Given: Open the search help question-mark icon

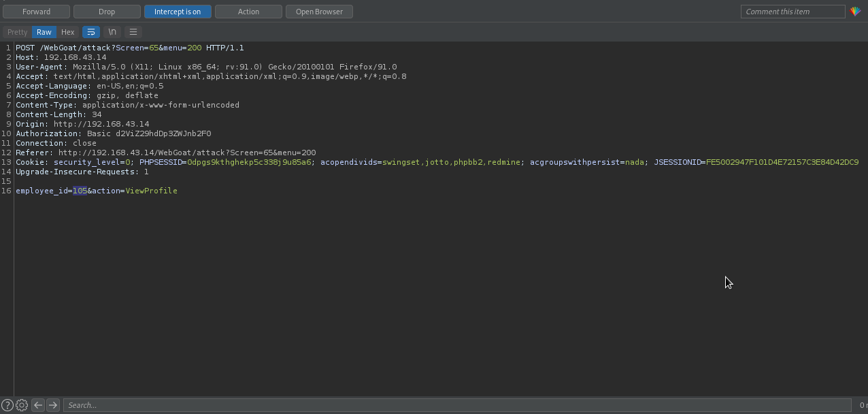Looking at the screenshot, I should tap(7, 405).
